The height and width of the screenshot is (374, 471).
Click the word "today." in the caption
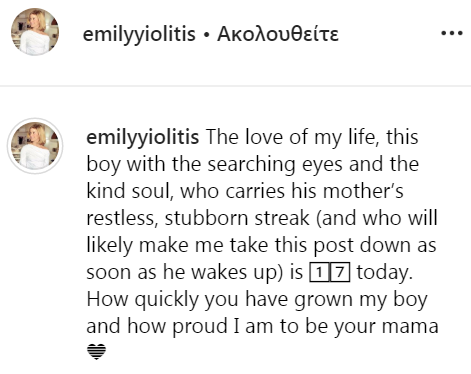click(385, 272)
